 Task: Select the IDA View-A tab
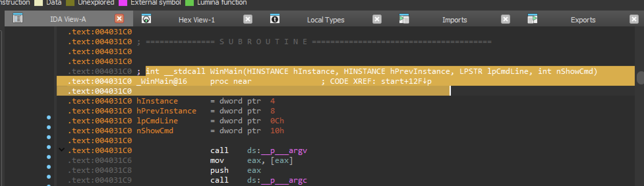click(68, 19)
